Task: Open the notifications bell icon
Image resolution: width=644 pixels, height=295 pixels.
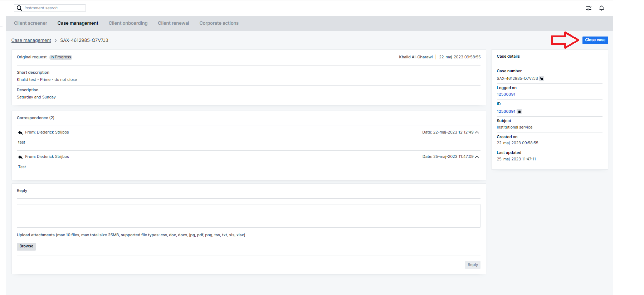Action: (x=601, y=8)
